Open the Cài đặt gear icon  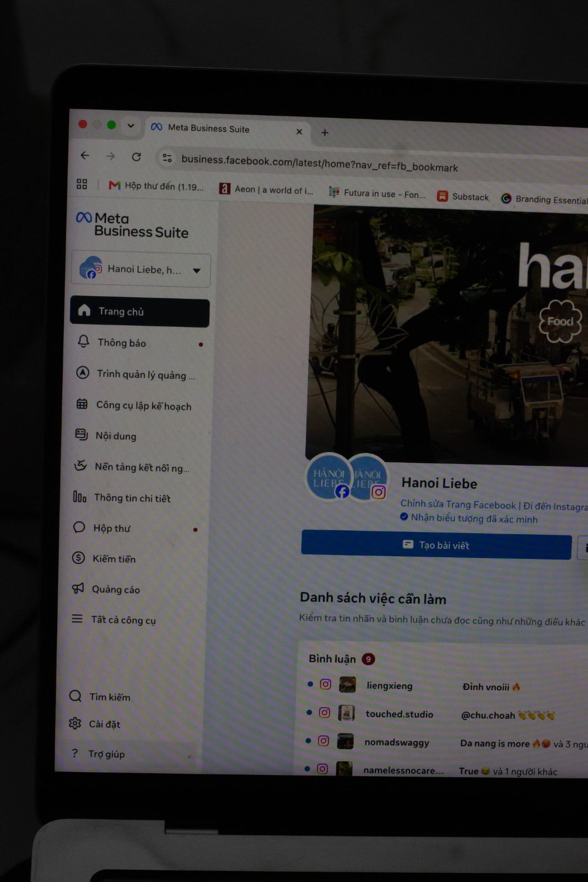pos(75,723)
